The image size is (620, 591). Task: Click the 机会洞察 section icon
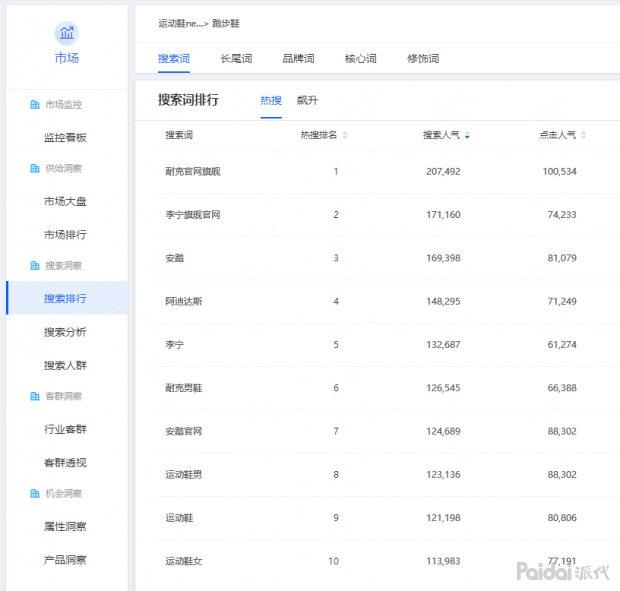pos(35,493)
